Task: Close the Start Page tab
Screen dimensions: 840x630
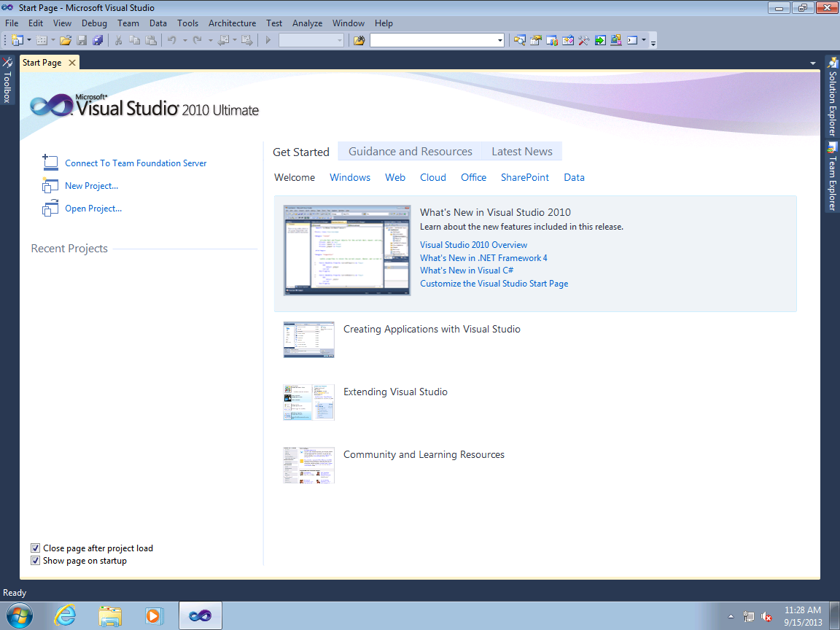Action: click(71, 63)
